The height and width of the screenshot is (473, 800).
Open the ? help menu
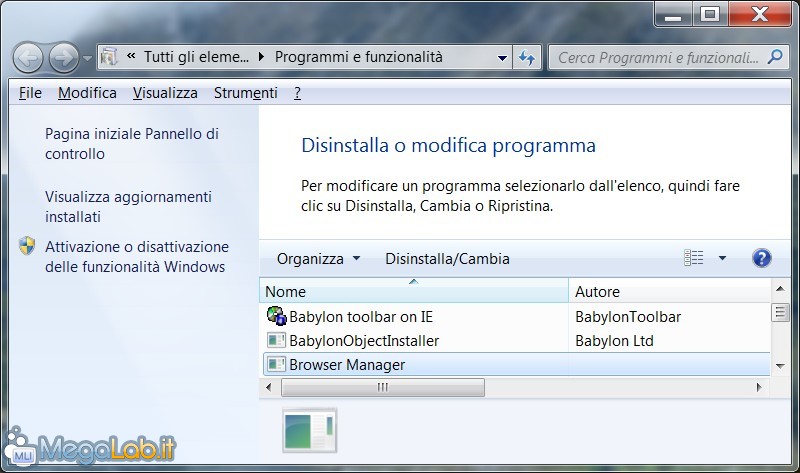[x=297, y=93]
